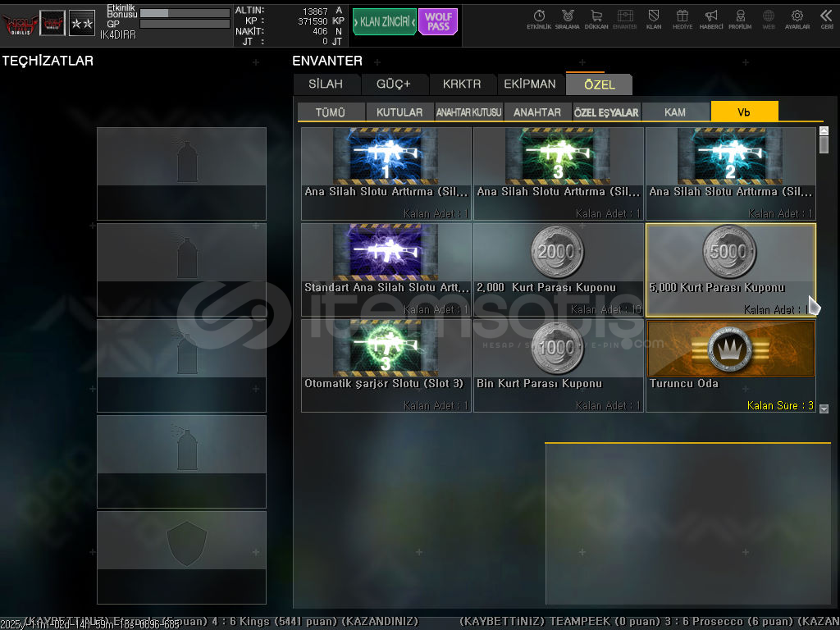The image size is (840, 630).
Task: Show the ANAHTAR KUTUSU filter
Action: pos(468,112)
